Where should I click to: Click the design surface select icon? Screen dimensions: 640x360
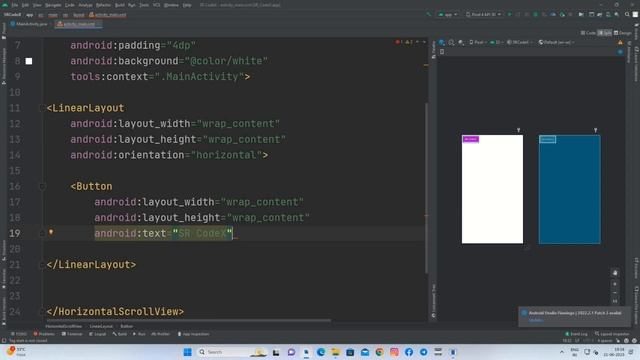(442, 42)
